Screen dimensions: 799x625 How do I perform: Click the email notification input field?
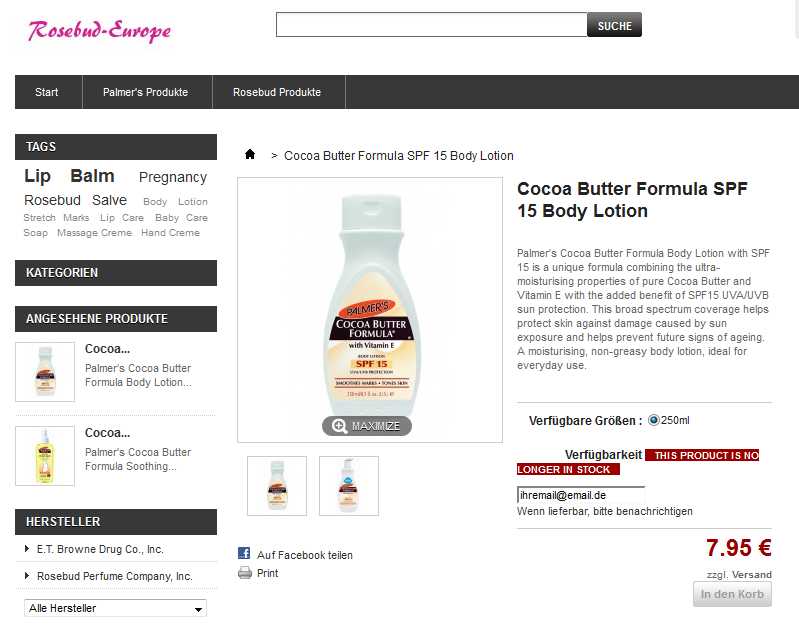point(580,495)
